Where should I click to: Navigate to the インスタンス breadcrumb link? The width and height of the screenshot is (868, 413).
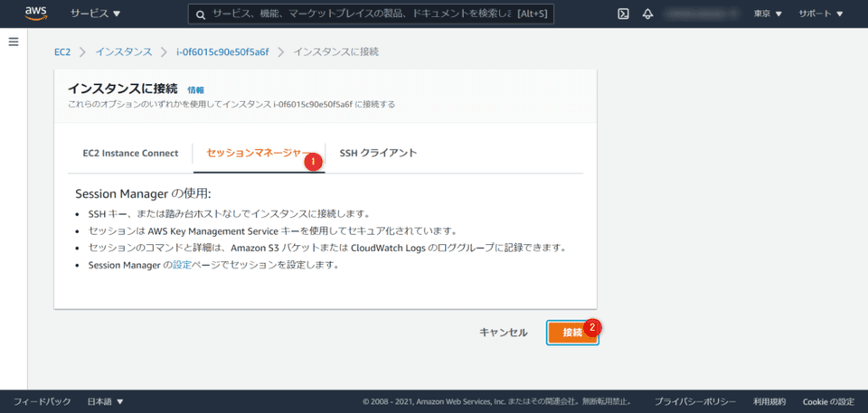pos(124,52)
